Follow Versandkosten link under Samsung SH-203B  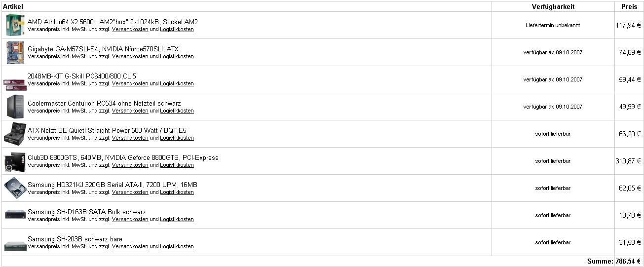[130, 246]
